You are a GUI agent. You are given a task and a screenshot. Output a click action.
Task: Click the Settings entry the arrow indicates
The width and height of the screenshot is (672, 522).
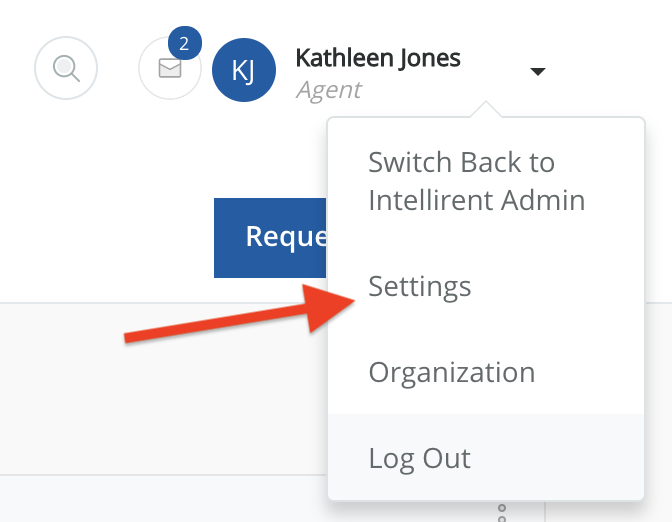point(420,287)
